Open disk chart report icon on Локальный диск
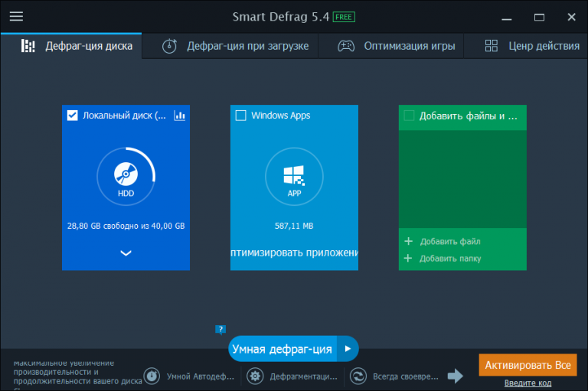 tap(180, 116)
